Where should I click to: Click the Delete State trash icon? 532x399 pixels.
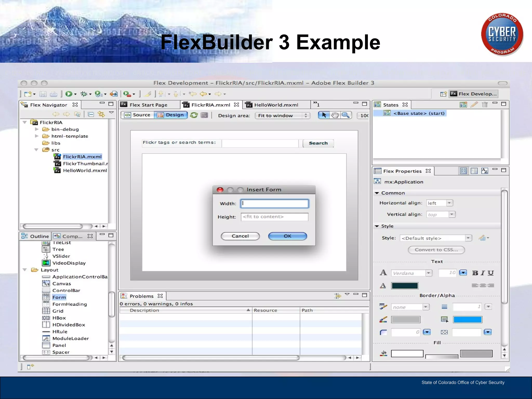point(485,105)
